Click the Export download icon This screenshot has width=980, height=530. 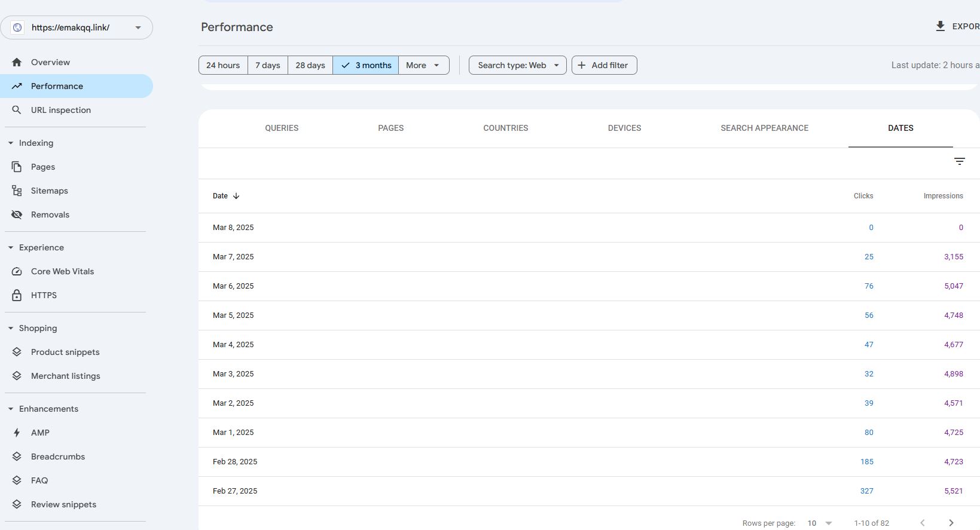(940, 26)
